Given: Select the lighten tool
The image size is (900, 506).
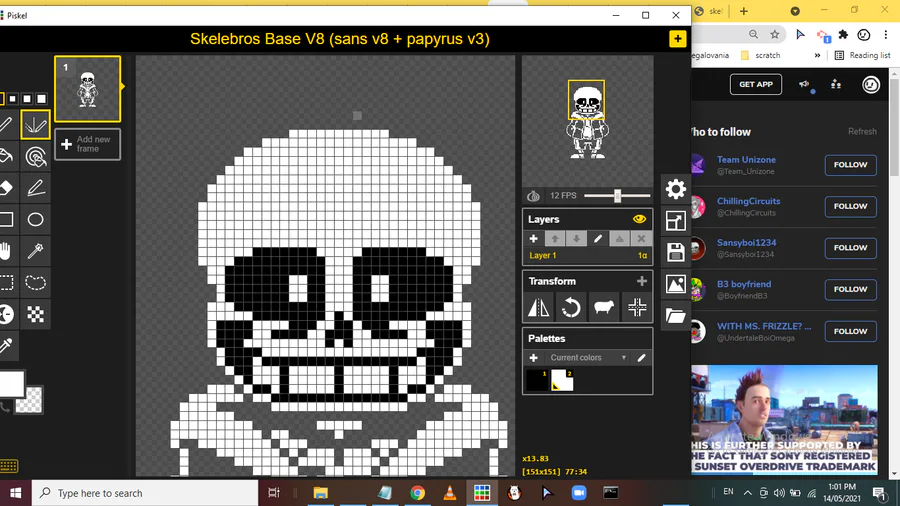Looking at the screenshot, I should tap(5, 314).
